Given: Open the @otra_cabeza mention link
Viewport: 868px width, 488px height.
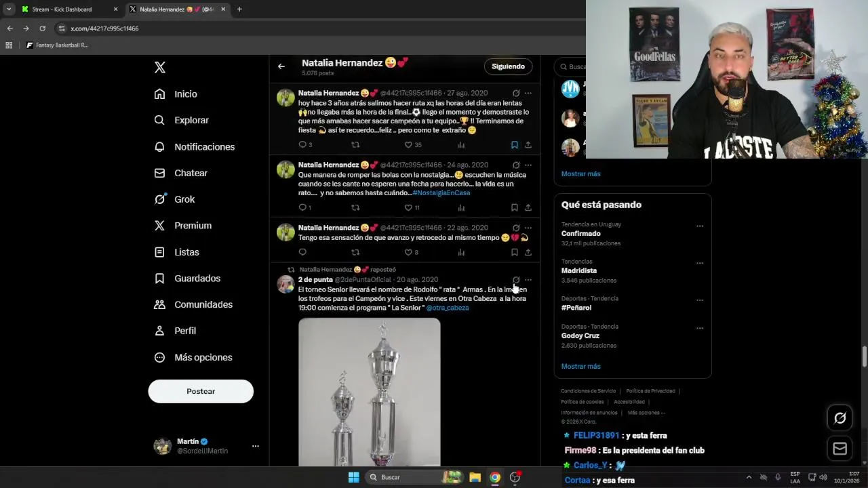Looking at the screenshot, I should pos(448,308).
